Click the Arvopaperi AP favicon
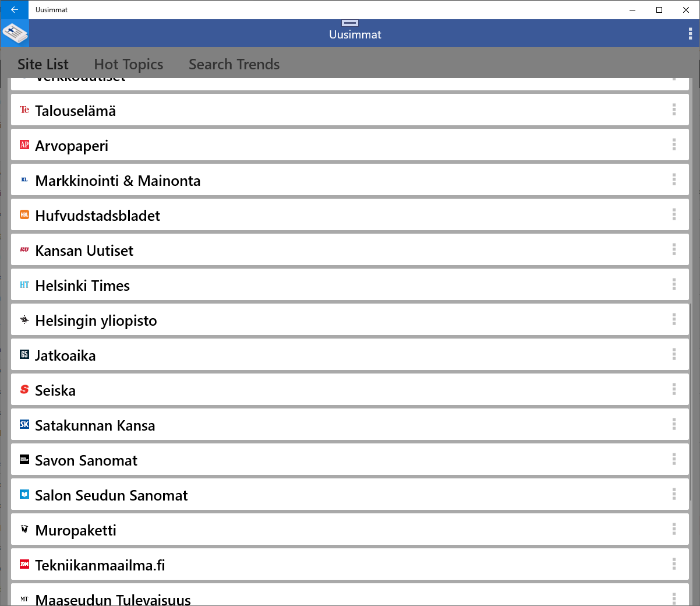Image resolution: width=700 pixels, height=606 pixels. [x=24, y=145]
